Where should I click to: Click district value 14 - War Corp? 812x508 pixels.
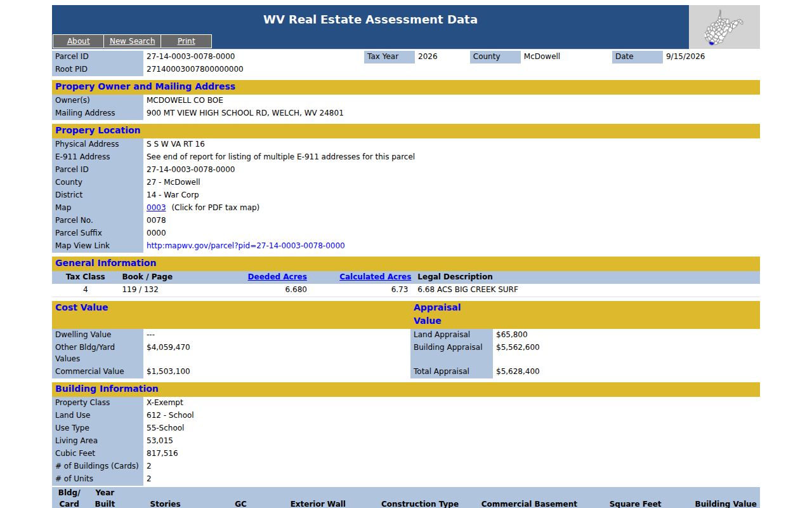173,195
